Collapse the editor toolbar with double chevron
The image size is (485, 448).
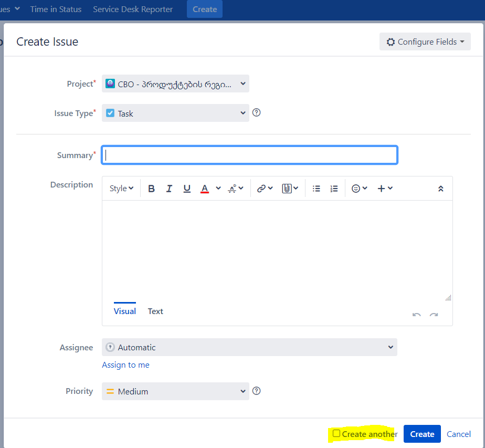[441, 189]
